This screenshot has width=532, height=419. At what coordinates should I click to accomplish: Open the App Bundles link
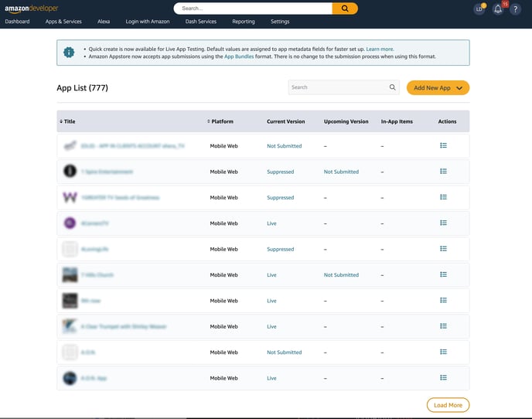click(x=239, y=57)
